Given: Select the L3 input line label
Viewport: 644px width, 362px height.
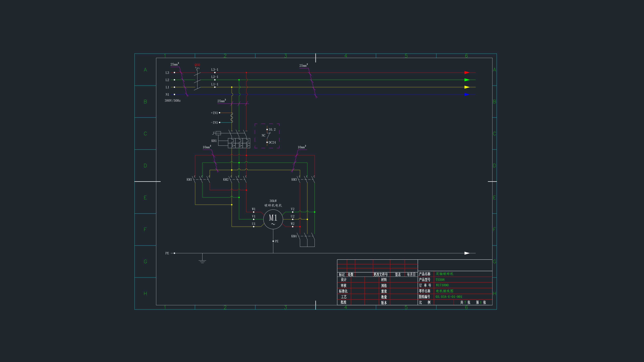Looking at the screenshot, I should (x=167, y=73).
